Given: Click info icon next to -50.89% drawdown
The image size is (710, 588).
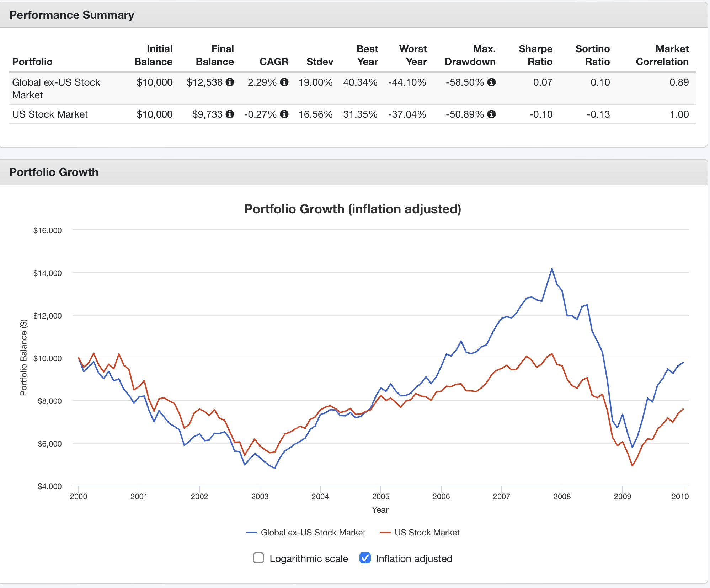Looking at the screenshot, I should click(x=491, y=114).
